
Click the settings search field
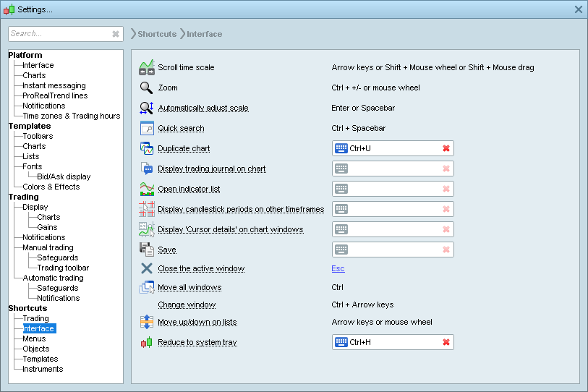pyautogui.click(x=58, y=34)
